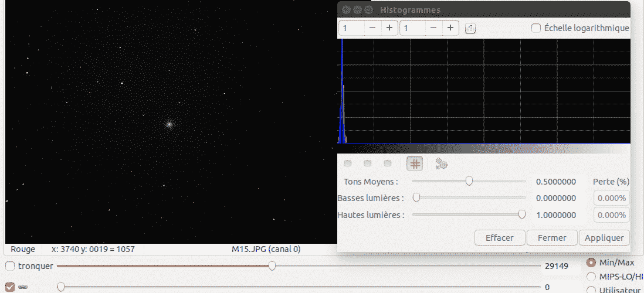Image resolution: width=644 pixels, height=293 pixels.
Task: Click the Basses lumières Perte 0.000% field
Action: (x=612, y=198)
